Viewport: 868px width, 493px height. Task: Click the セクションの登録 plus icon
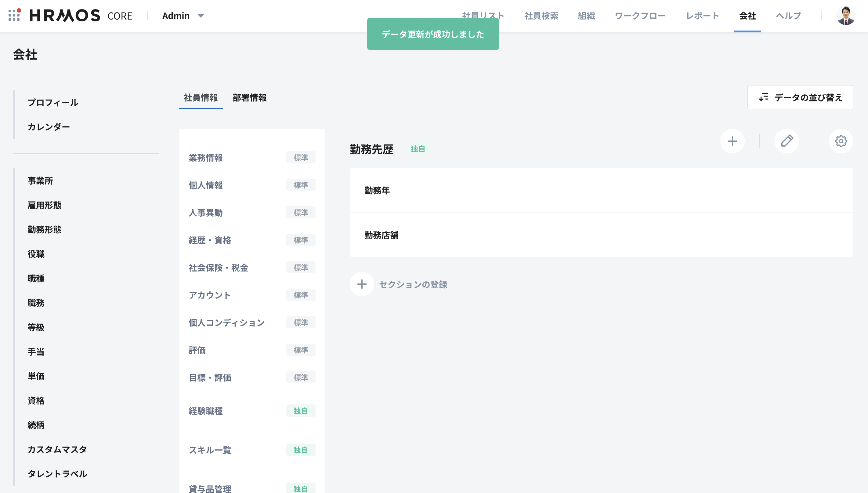(362, 284)
